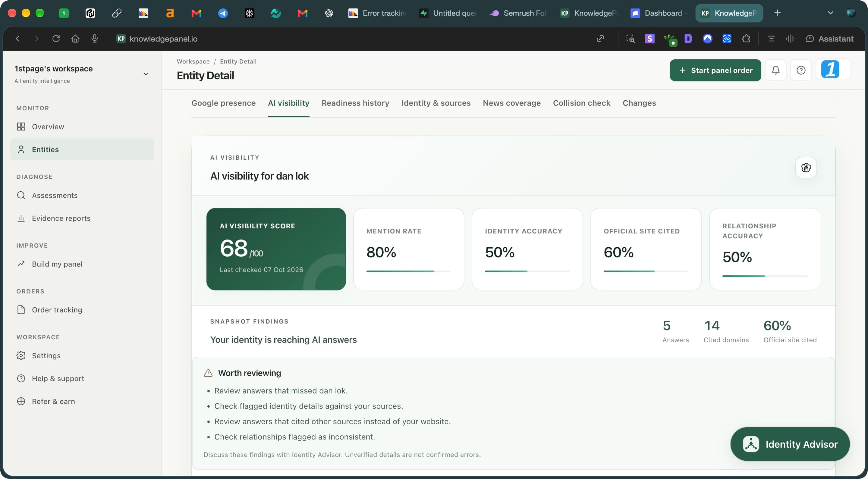Reload the page in the browser
Image resolution: width=868 pixels, height=479 pixels.
click(56, 39)
